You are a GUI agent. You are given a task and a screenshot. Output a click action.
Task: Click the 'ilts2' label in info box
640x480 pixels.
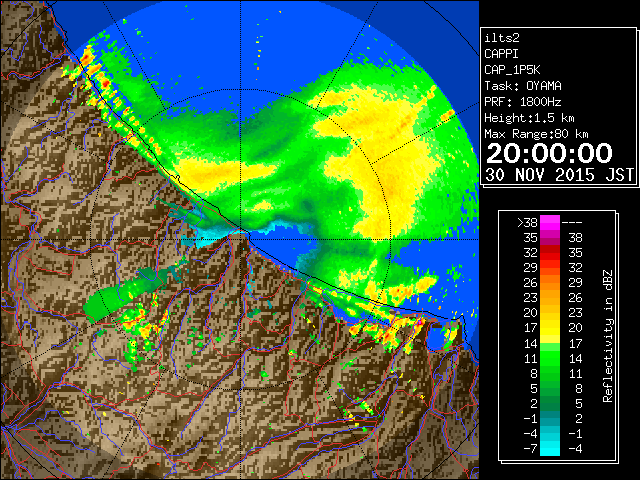[x=502, y=38]
